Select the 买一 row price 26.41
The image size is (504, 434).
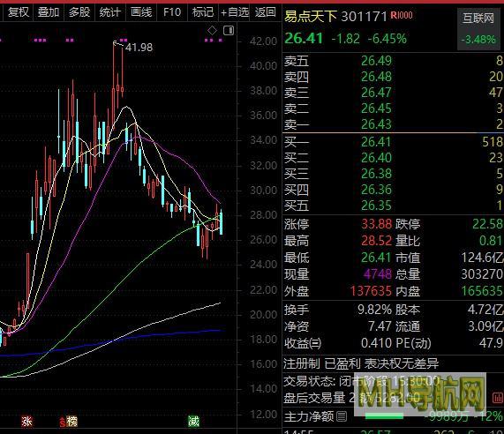click(376, 142)
